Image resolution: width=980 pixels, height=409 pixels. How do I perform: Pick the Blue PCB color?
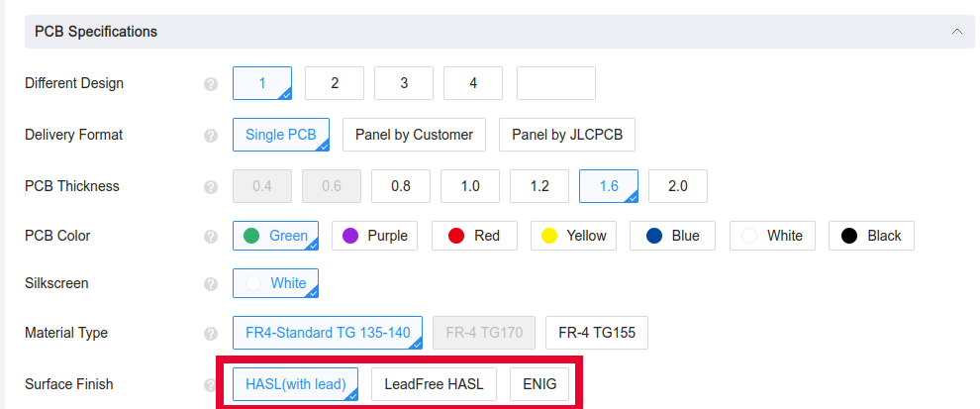point(672,236)
